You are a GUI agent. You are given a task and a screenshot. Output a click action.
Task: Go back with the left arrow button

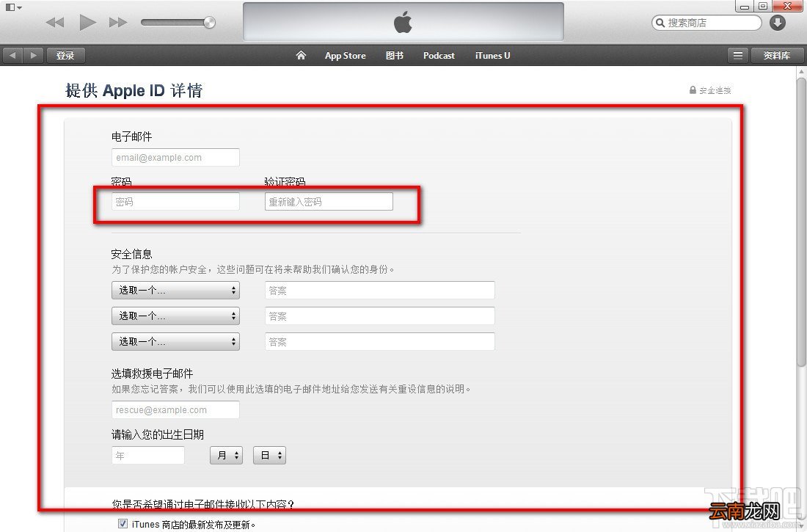[13, 55]
